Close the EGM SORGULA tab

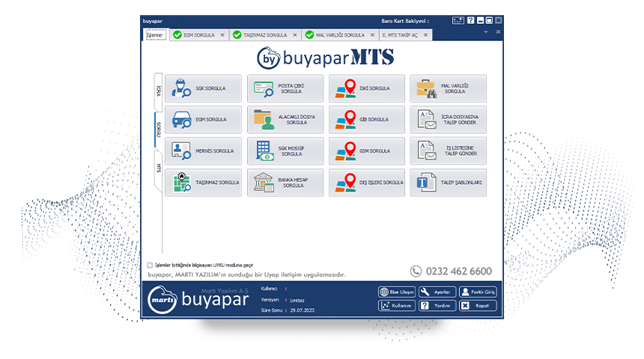222,35
